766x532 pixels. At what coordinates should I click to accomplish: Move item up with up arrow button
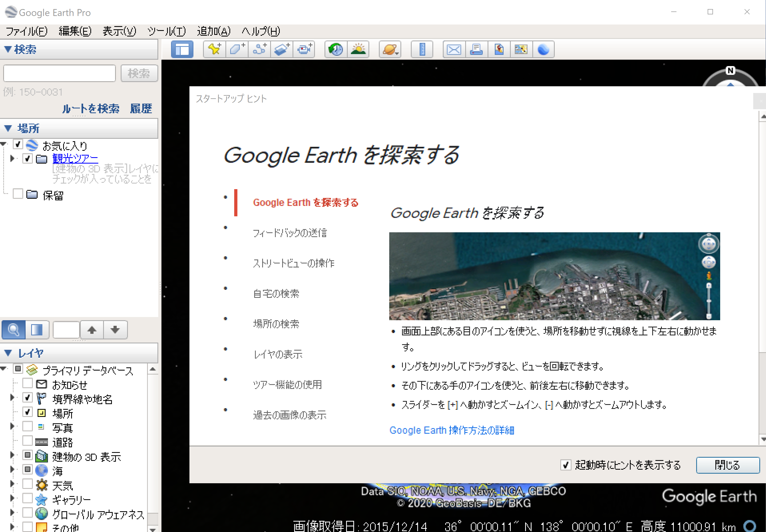[92, 330]
